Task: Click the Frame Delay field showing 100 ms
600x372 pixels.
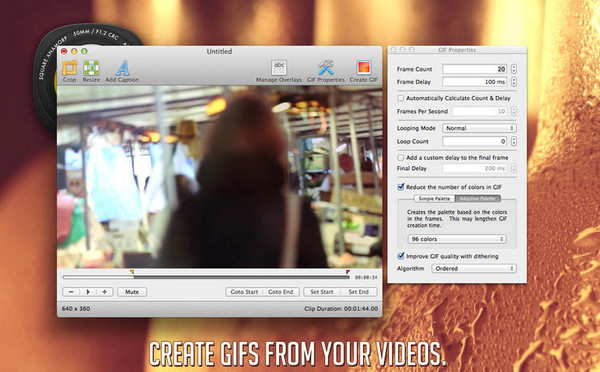Action: [x=475, y=82]
